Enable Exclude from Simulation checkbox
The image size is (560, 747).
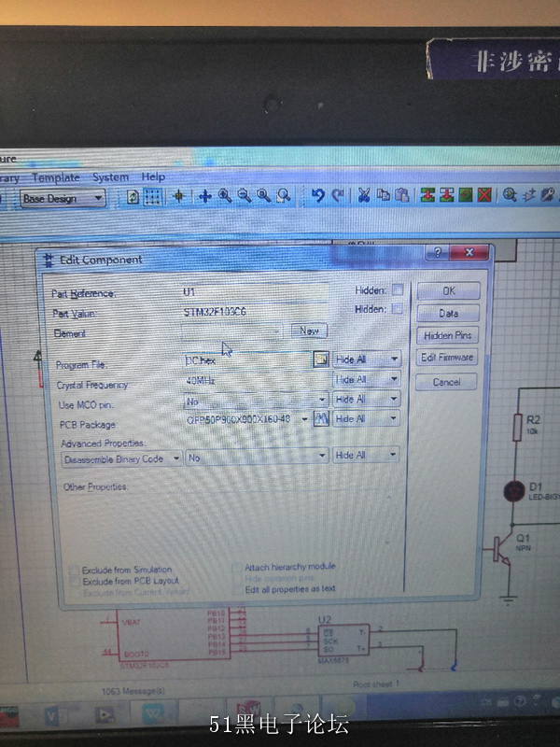click(x=74, y=570)
